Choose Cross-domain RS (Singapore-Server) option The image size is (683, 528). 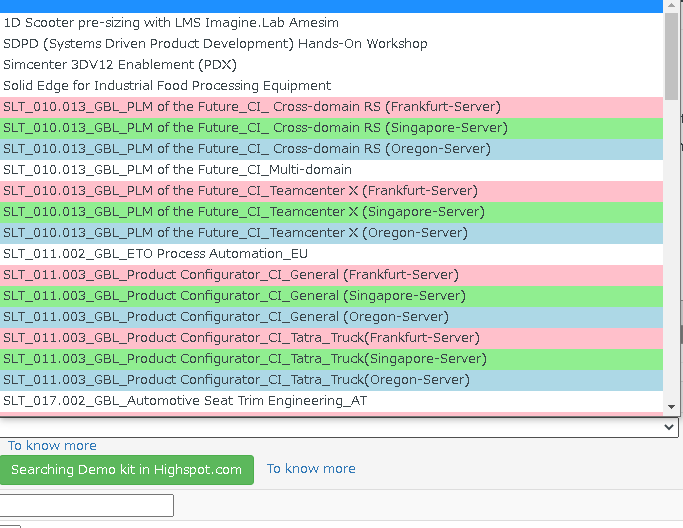255,127
